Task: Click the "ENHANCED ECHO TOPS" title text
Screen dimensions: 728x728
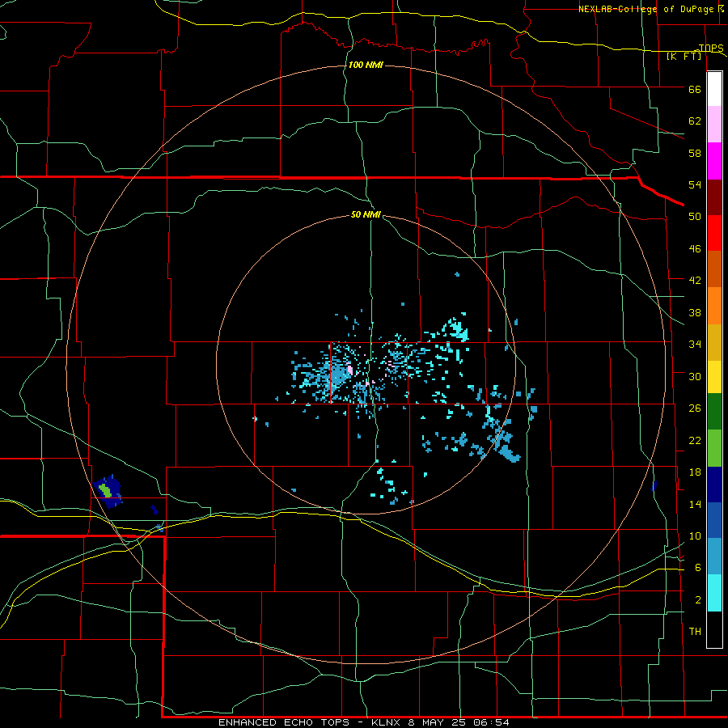Action: (x=284, y=722)
